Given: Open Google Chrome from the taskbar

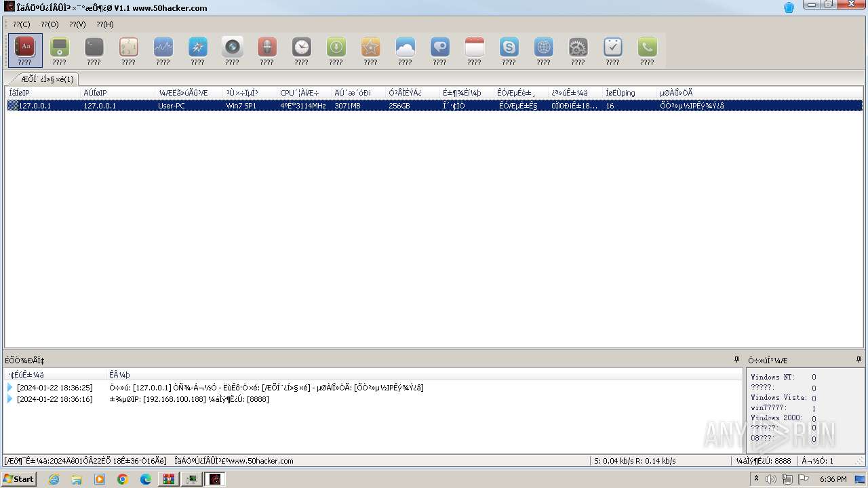Looking at the screenshot, I should coord(123,479).
